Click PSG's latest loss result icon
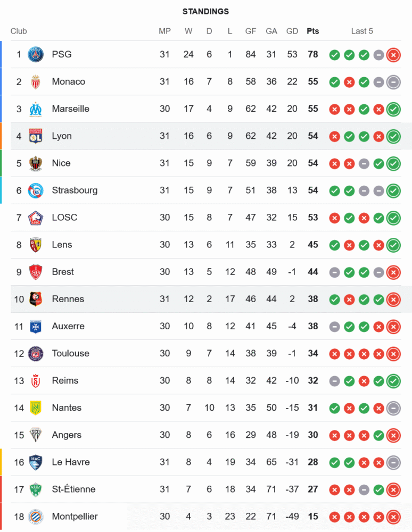This screenshot has width=412, height=532. [x=393, y=55]
